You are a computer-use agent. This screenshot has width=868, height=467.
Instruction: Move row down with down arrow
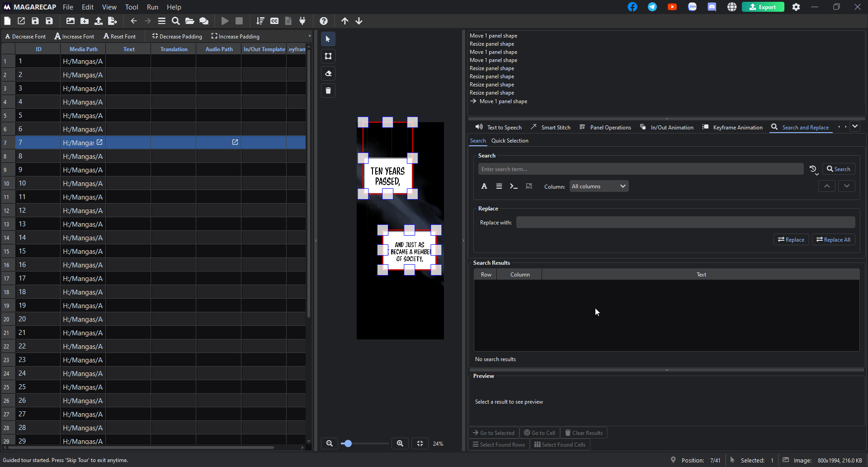pyautogui.click(x=359, y=21)
